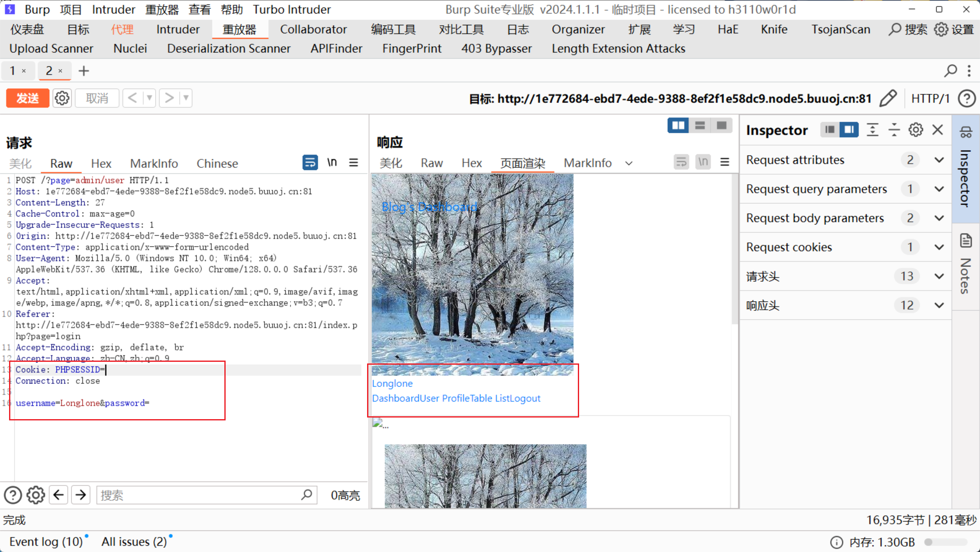
Task: Expand Request query parameters section
Action: (x=939, y=189)
